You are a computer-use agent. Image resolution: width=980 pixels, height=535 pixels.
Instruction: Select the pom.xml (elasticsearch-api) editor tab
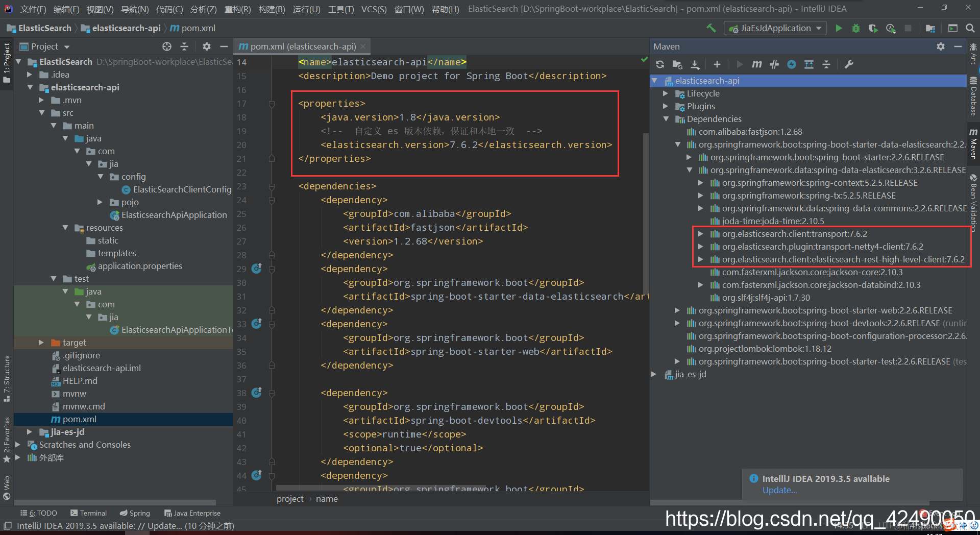click(x=303, y=46)
